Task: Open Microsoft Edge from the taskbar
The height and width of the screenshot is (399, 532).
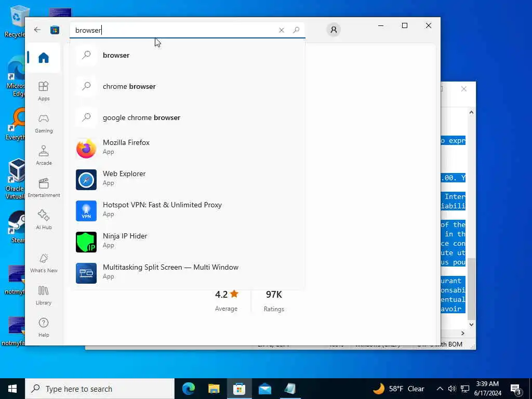Action: 189,389
